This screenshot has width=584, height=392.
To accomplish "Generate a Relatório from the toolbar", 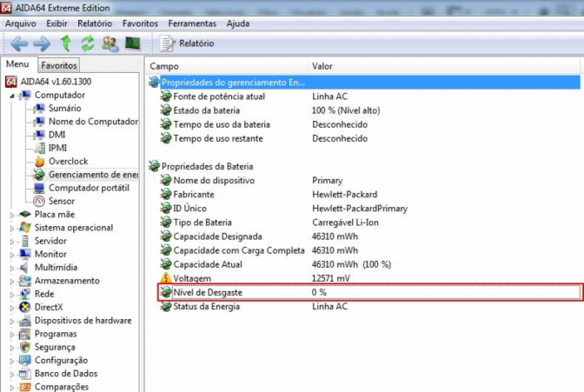I will [x=187, y=43].
